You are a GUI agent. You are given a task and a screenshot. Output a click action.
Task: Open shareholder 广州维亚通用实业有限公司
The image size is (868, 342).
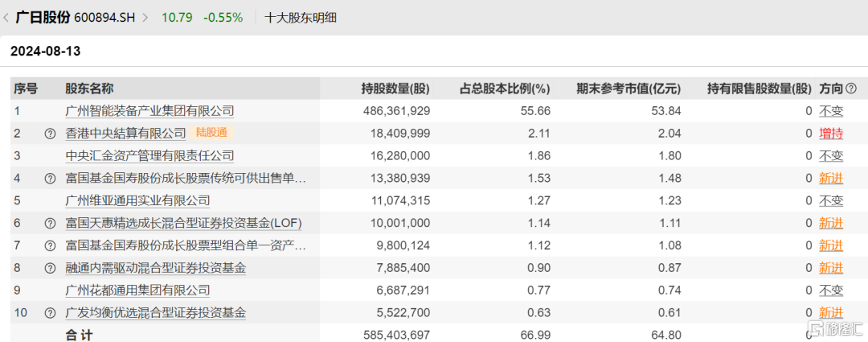click(x=138, y=200)
